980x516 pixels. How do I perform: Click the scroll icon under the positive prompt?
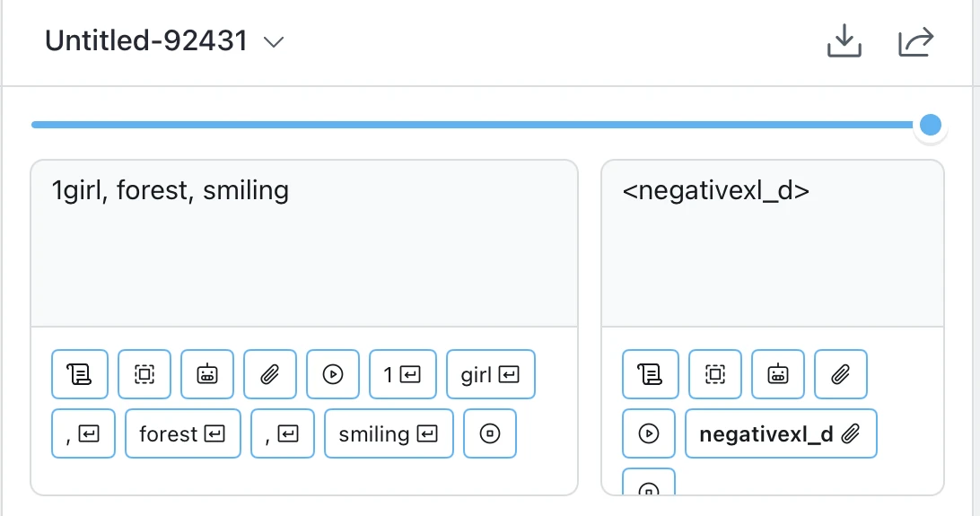pyautogui.click(x=80, y=374)
